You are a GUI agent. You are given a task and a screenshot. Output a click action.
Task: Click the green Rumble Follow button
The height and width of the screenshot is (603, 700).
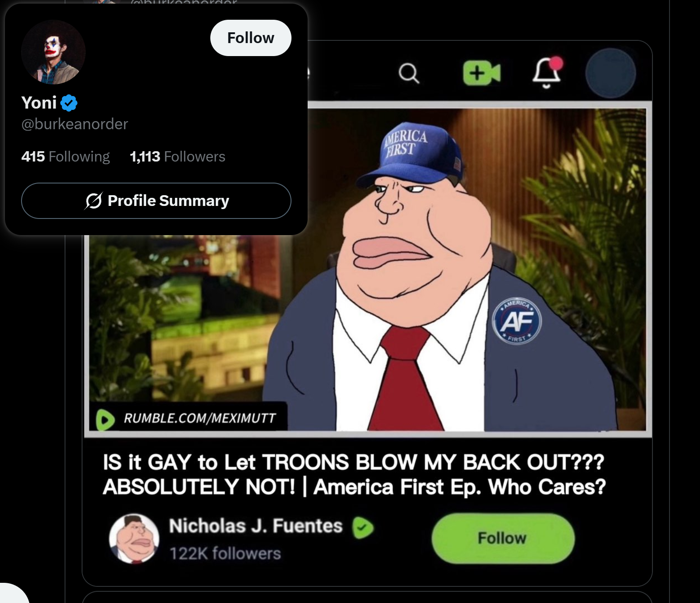(503, 538)
